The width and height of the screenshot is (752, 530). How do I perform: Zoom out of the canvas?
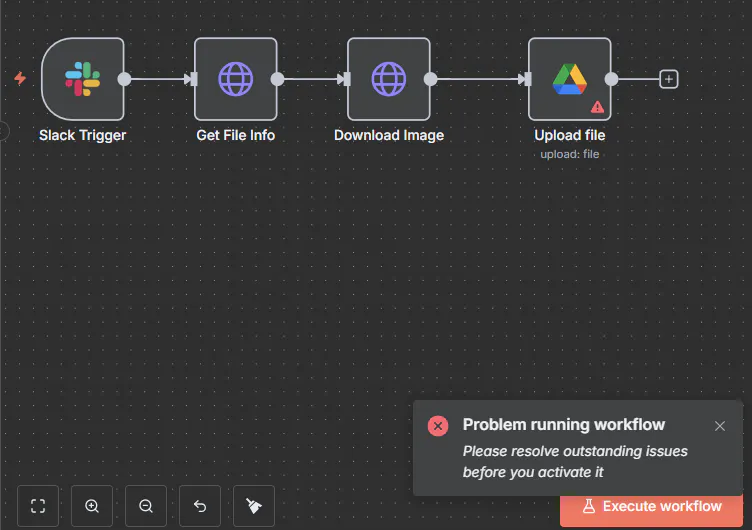click(146, 506)
